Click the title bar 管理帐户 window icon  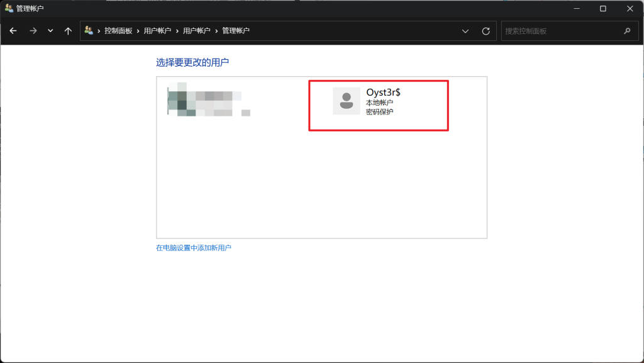(9, 9)
